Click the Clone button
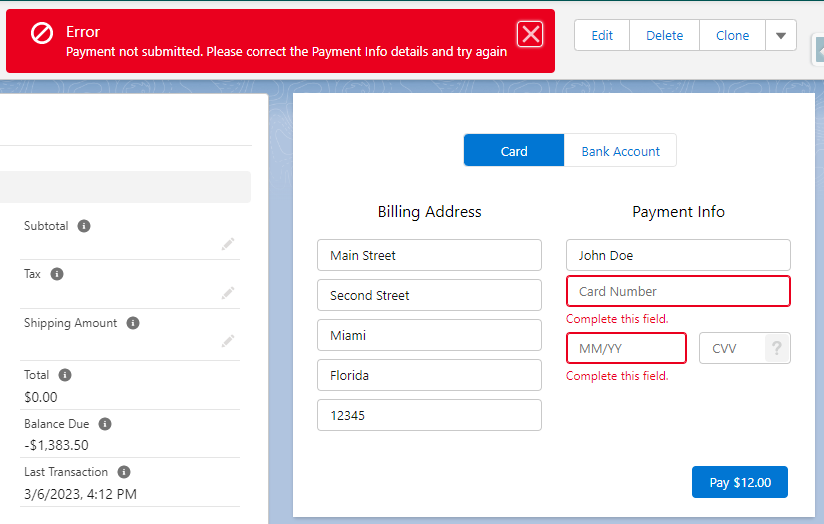This screenshot has height=524, width=824. (x=733, y=35)
